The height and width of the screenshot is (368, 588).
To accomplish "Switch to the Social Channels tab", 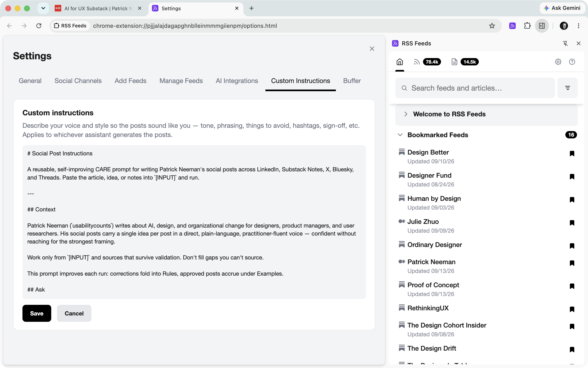I will pyautogui.click(x=78, y=81).
